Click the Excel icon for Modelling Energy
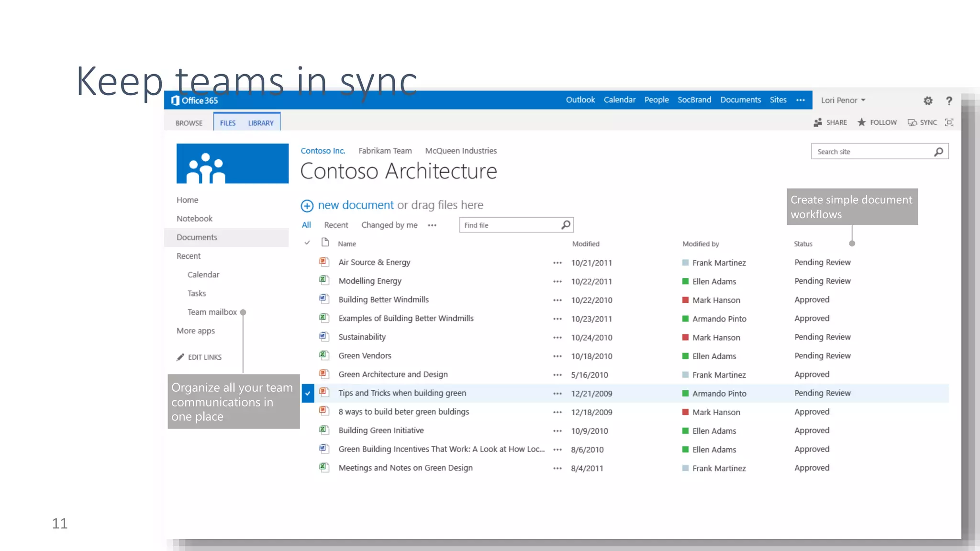Screen dimensions: 980x551 coord(324,280)
